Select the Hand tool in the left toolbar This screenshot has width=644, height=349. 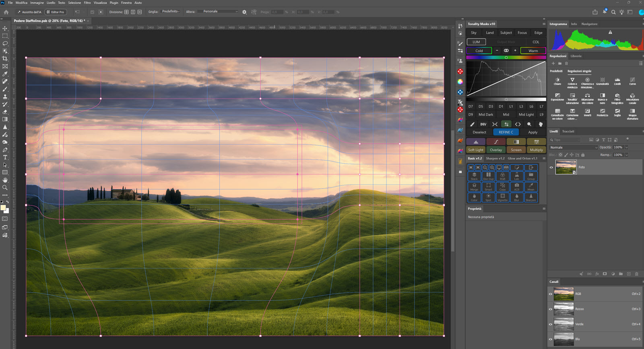click(5, 180)
